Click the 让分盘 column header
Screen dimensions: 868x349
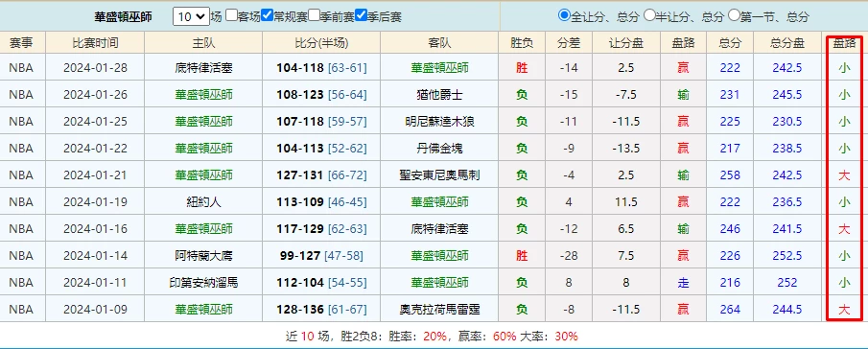626,42
